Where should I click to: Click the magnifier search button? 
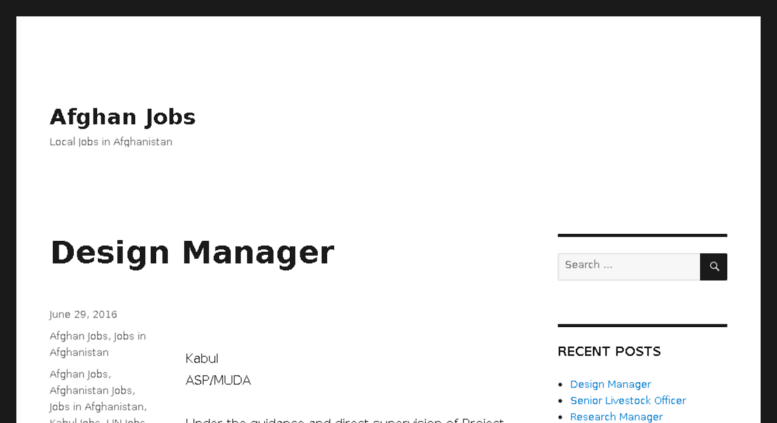[714, 266]
